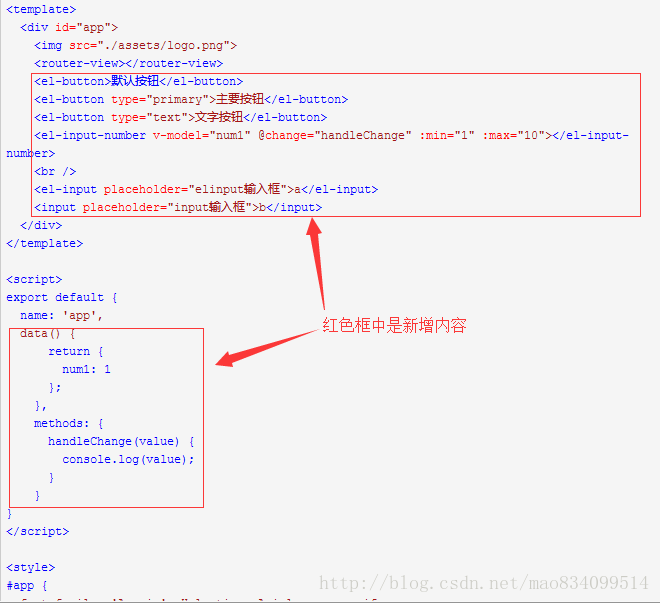Click the name: 'app' line
This screenshot has height=603, width=660.
61,316
